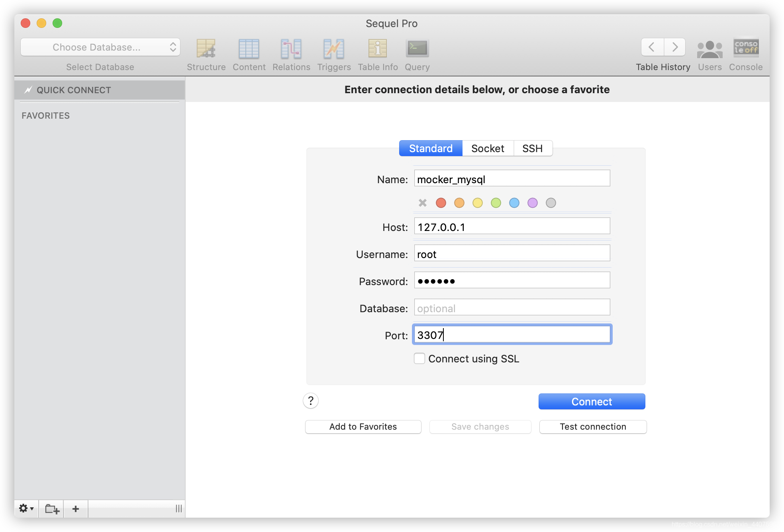This screenshot has height=532, width=784.
Task: Open the Query editor icon
Action: pyautogui.click(x=417, y=49)
